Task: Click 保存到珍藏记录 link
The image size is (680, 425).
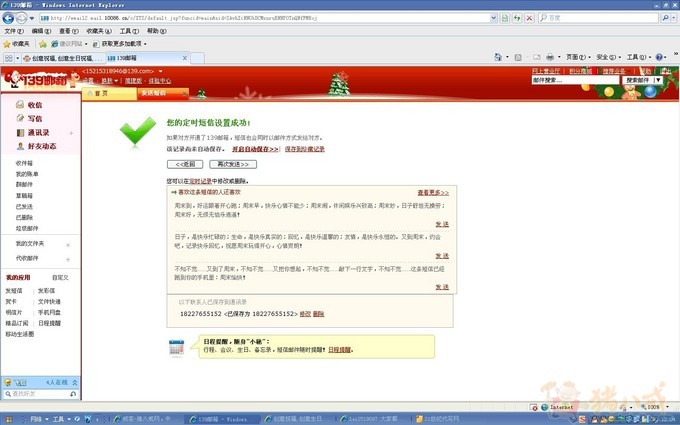Action: tap(304, 149)
